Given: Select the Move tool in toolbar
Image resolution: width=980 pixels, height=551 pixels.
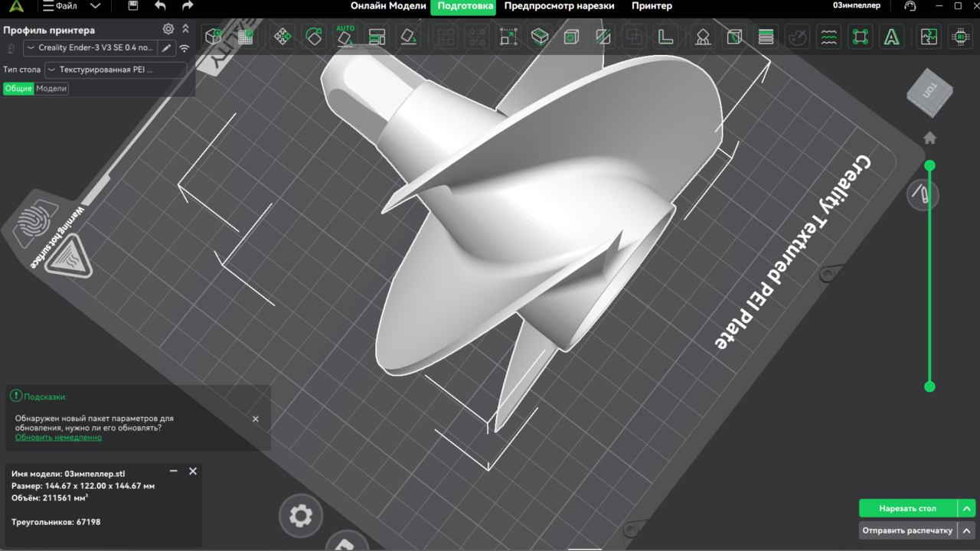Looking at the screenshot, I should (x=282, y=37).
